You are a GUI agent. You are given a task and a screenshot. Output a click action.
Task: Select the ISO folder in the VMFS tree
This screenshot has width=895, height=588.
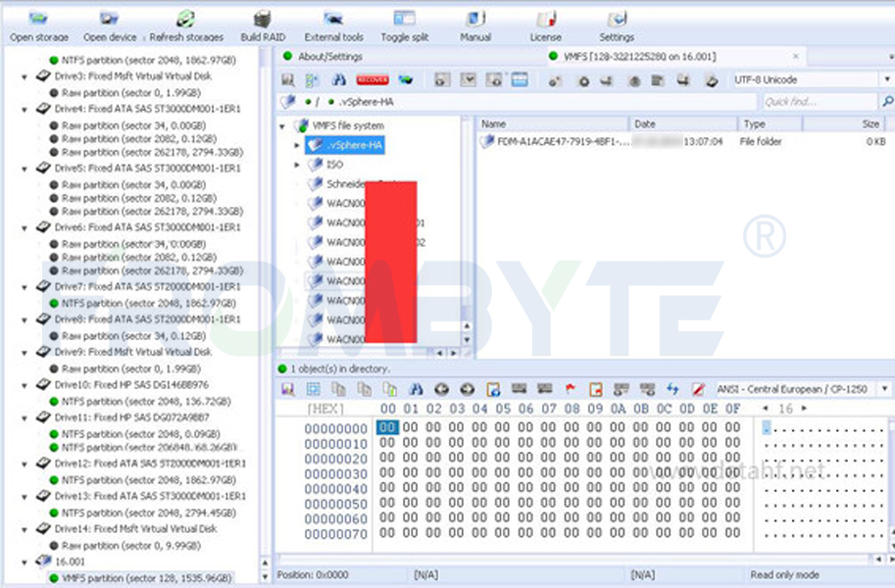click(334, 165)
